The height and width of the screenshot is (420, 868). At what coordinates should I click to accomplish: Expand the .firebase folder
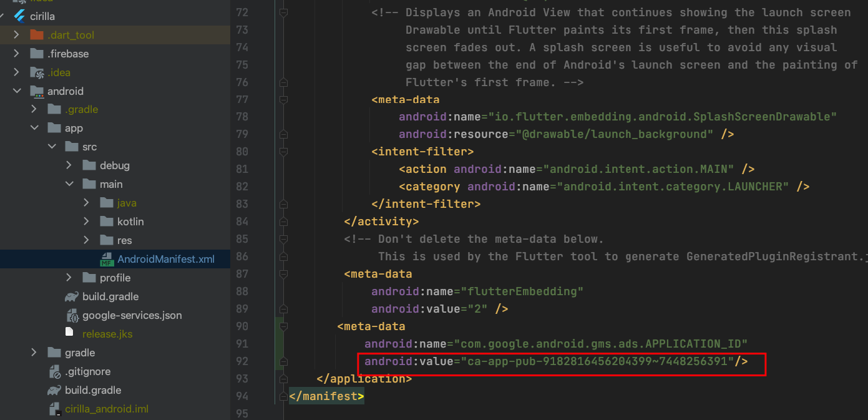point(16,54)
